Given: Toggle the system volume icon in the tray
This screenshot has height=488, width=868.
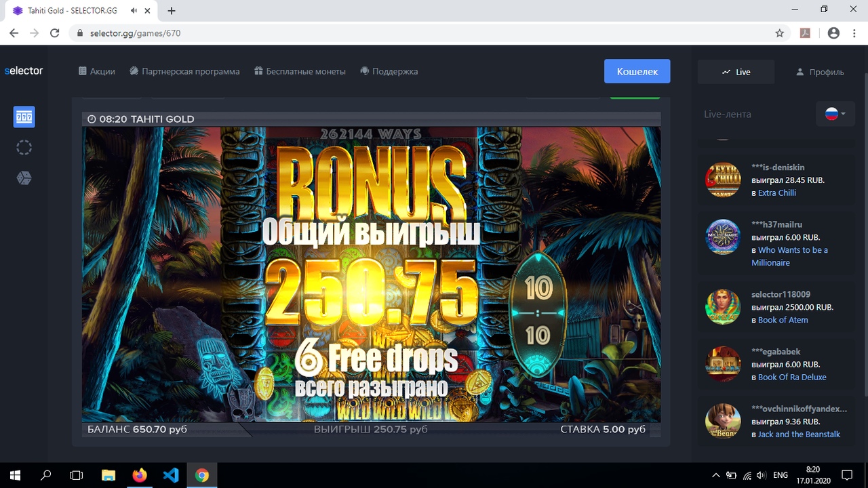Looking at the screenshot, I should tap(761, 475).
